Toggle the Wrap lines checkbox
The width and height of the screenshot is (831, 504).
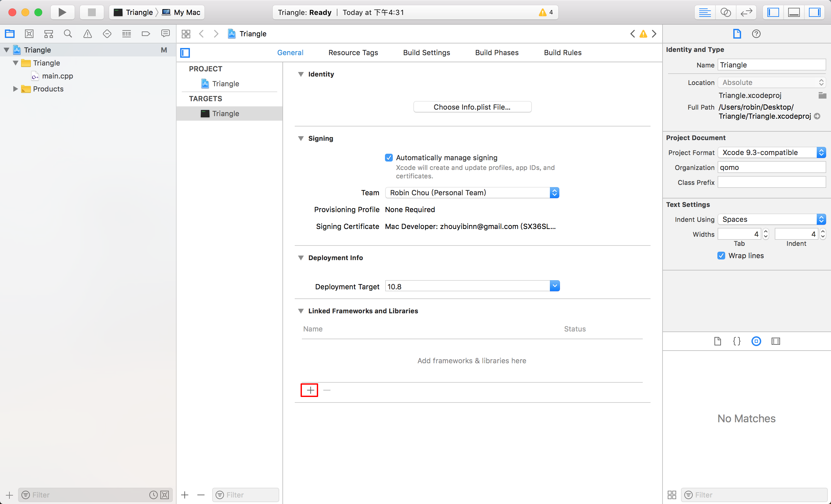(x=721, y=256)
